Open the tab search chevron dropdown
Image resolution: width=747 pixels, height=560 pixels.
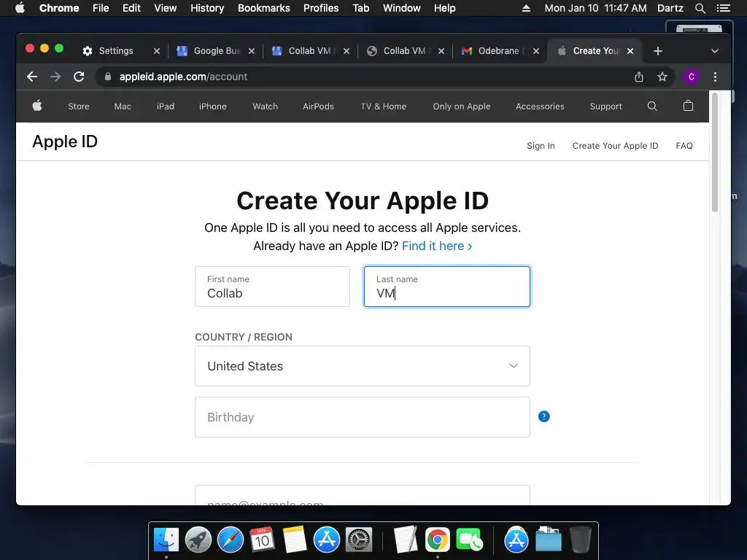[x=715, y=51]
